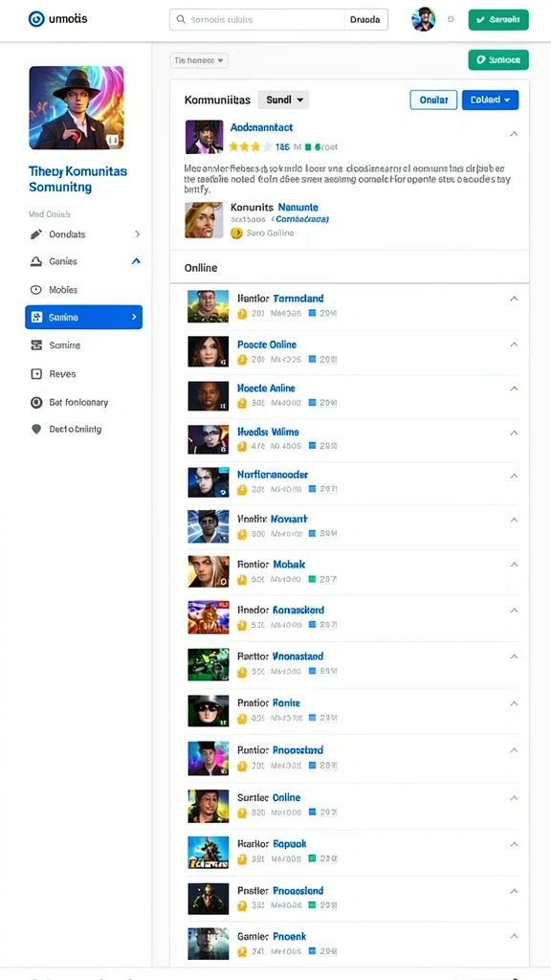Image resolution: width=551 pixels, height=980 pixels.
Task: Click the blue square icon in Movrant row
Action: click(x=314, y=534)
